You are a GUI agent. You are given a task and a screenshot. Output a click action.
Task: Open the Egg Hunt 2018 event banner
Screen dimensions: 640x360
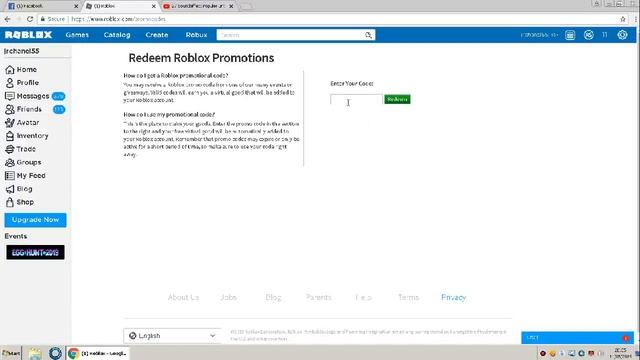coord(35,253)
